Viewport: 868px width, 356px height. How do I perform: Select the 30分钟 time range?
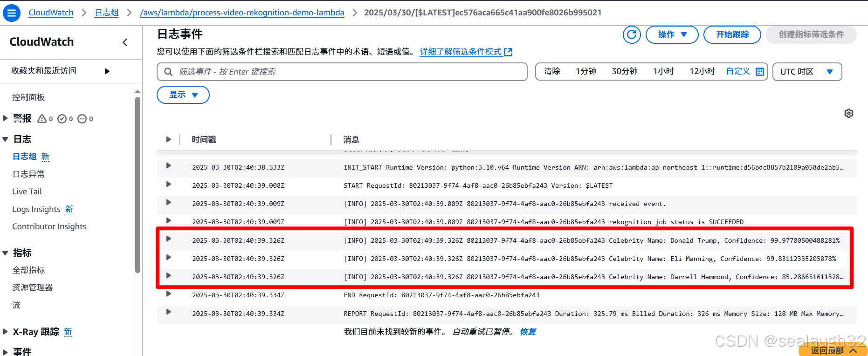click(625, 71)
